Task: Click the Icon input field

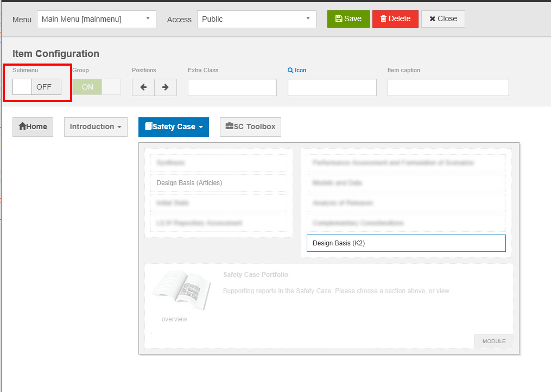Action: pos(332,87)
